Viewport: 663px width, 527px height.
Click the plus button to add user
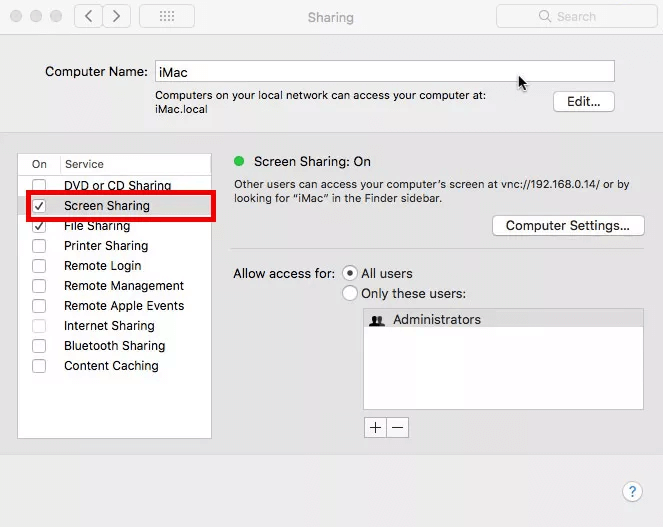coord(375,427)
